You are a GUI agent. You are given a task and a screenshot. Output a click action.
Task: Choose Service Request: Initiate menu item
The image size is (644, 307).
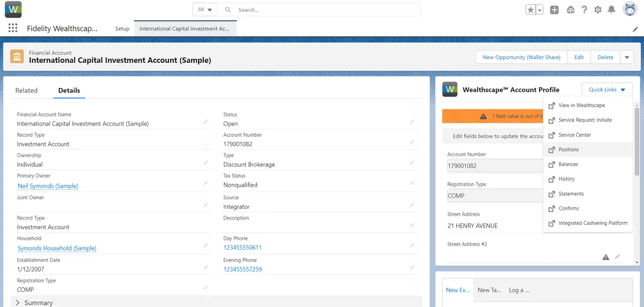pyautogui.click(x=589, y=120)
